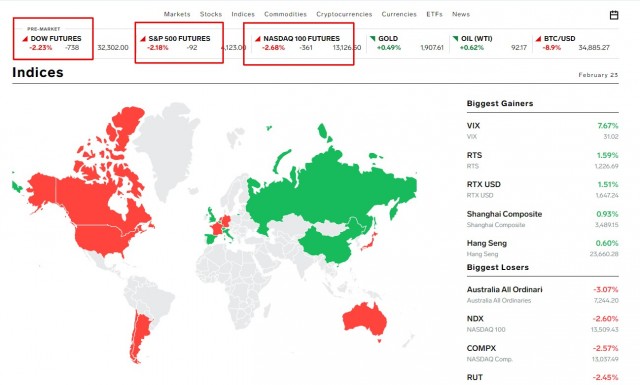Click the red arrow beside NASDAQ 100 FUTURES
Screen dimensions: 640x385
pyautogui.click(x=258, y=38)
